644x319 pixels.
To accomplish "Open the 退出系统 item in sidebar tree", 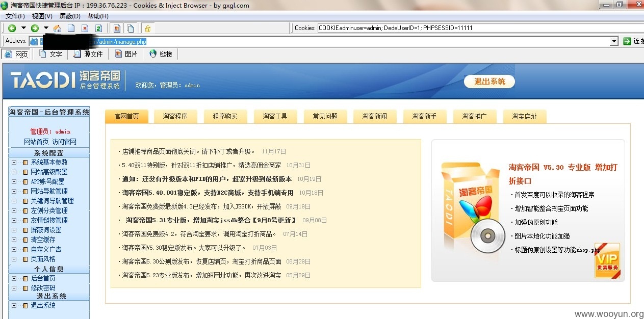I will click(43, 306).
